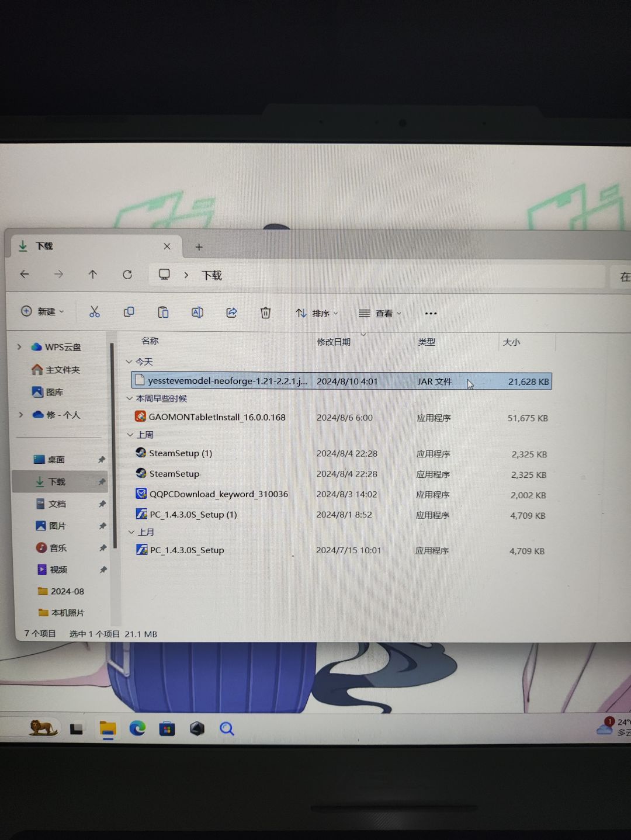This screenshot has height=840, width=631.
Task: Click the Delete trash can icon
Action: [x=265, y=313]
